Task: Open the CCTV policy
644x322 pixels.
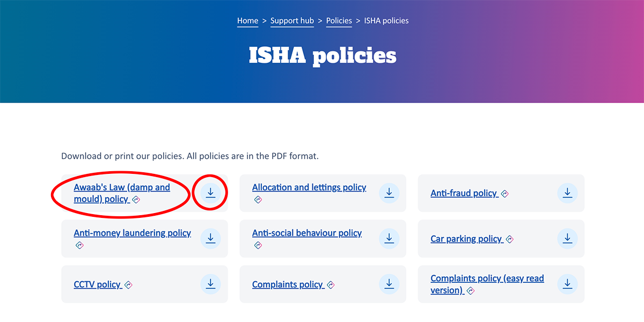Action: (x=98, y=284)
